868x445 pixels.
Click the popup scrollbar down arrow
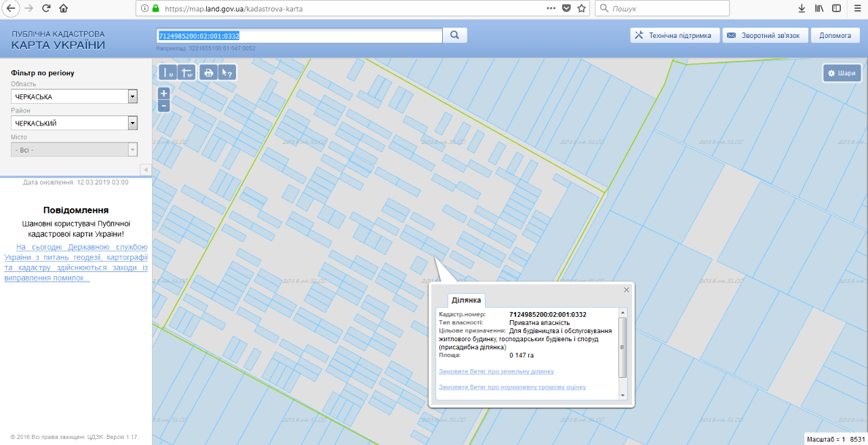[623, 395]
